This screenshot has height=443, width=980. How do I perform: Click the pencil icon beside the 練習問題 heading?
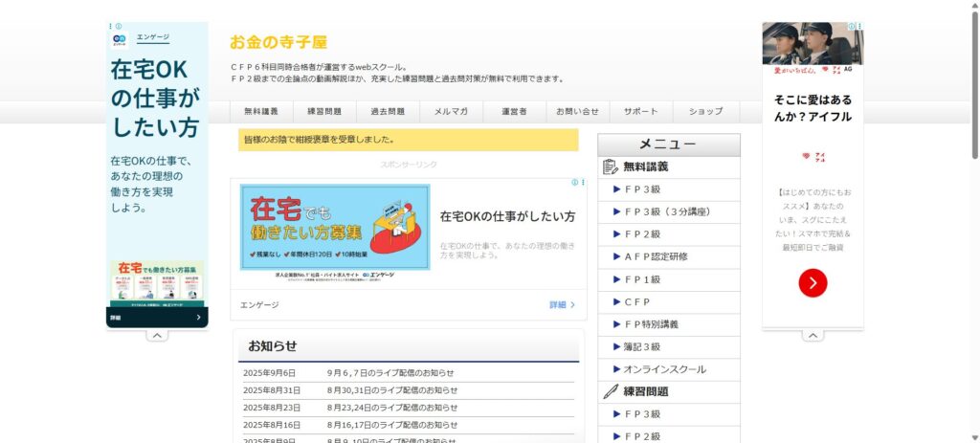pyautogui.click(x=610, y=391)
